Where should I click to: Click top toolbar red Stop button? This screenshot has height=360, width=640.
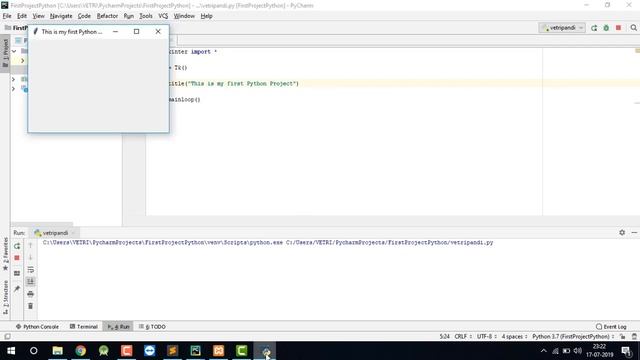pyautogui.click(x=618, y=28)
